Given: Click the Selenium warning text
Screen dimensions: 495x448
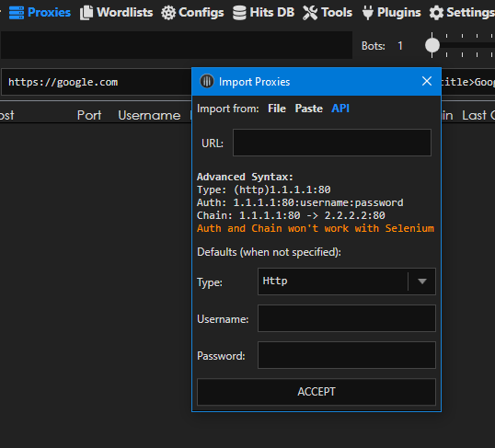Looking at the screenshot, I should [316, 228].
